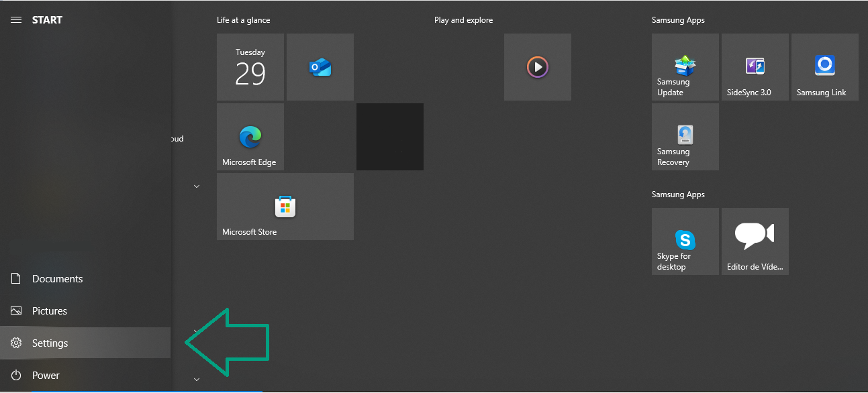Open Settings from the left sidebar
Screen dimensions: 868x393
[x=50, y=343]
